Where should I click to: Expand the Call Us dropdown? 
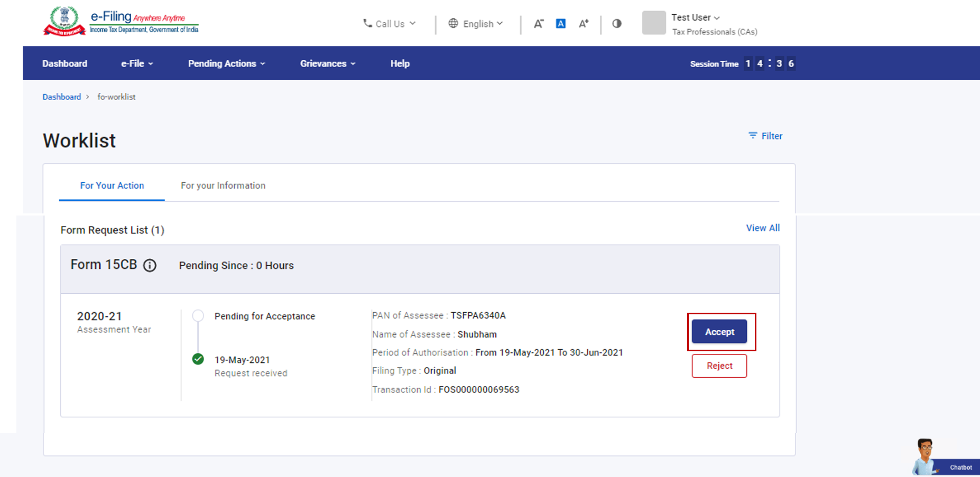[390, 24]
